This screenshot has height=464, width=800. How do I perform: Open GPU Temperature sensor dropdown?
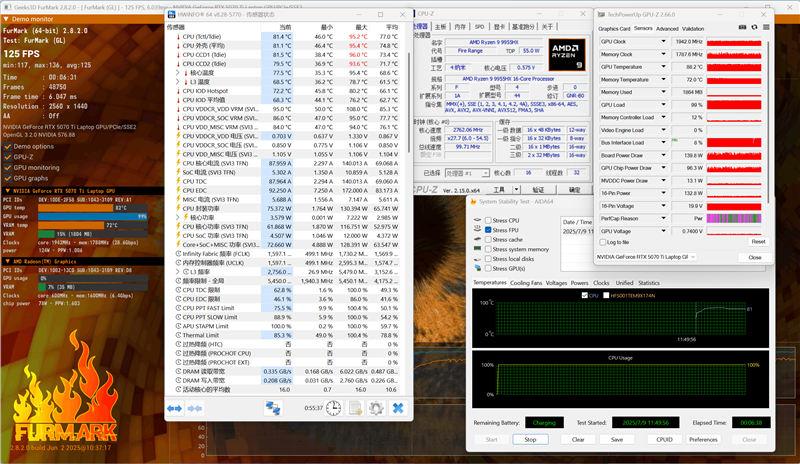pyautogui.click(x=663, y=67)
